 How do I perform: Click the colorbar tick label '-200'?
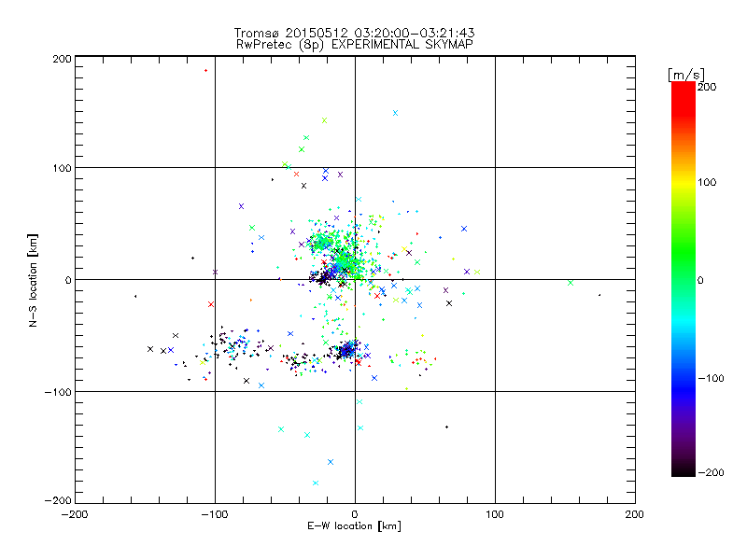[711, 472]
